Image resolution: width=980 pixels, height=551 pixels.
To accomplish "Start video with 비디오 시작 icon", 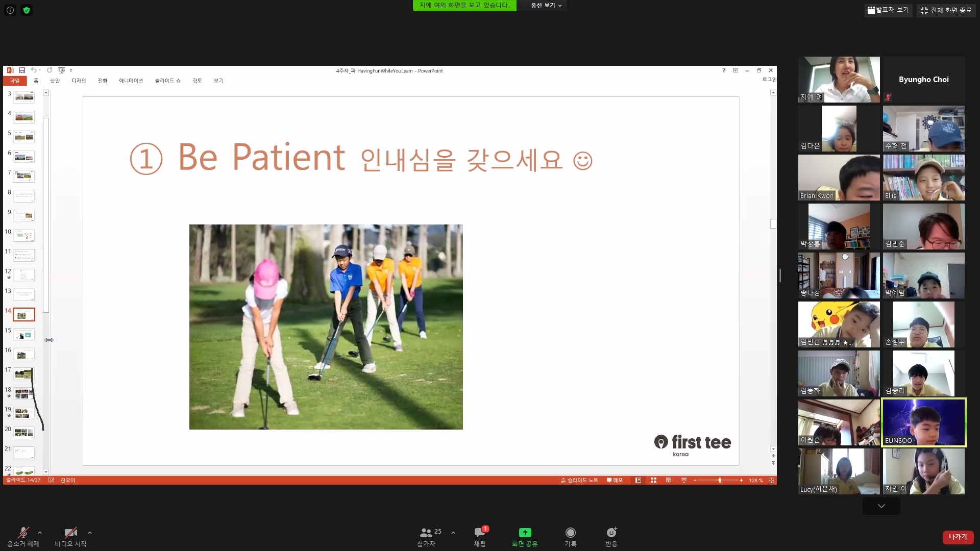I will point(70,534).
